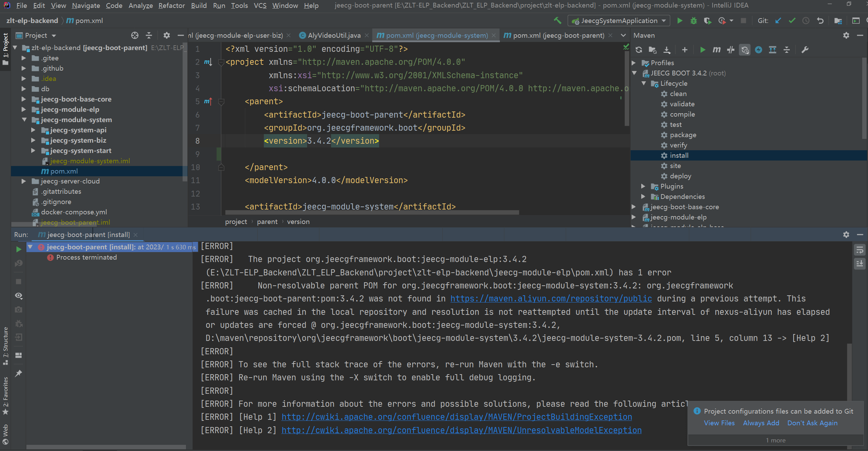Click Locate file target icon in Project panel

pos(134,35)
